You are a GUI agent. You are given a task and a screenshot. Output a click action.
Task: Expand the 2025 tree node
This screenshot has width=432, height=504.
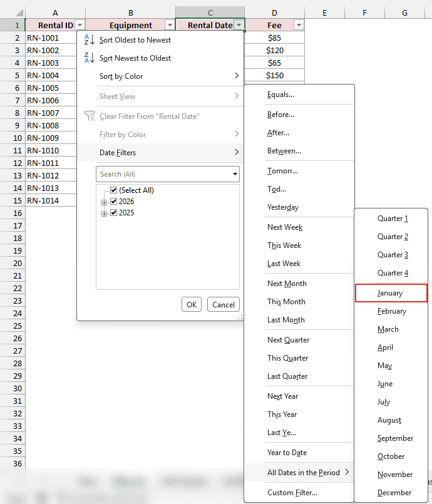104,213
